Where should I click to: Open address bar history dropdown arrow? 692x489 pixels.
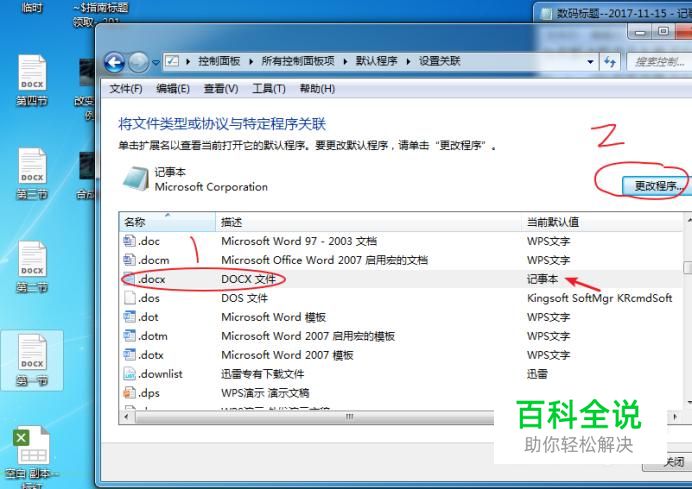point(590,62)
